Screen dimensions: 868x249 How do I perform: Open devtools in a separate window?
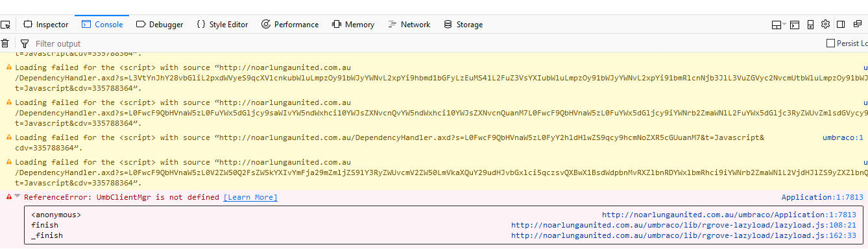pyautogui.click(x=858, y=24)
